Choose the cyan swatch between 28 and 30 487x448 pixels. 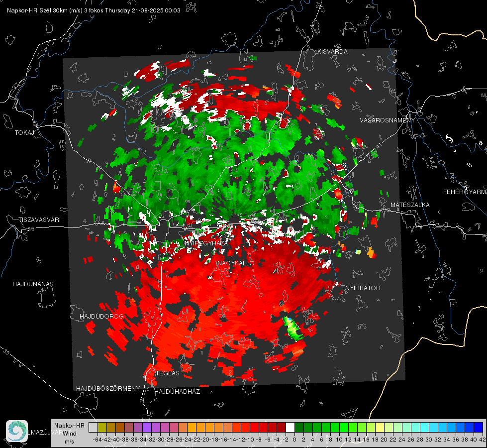point(425,427)
